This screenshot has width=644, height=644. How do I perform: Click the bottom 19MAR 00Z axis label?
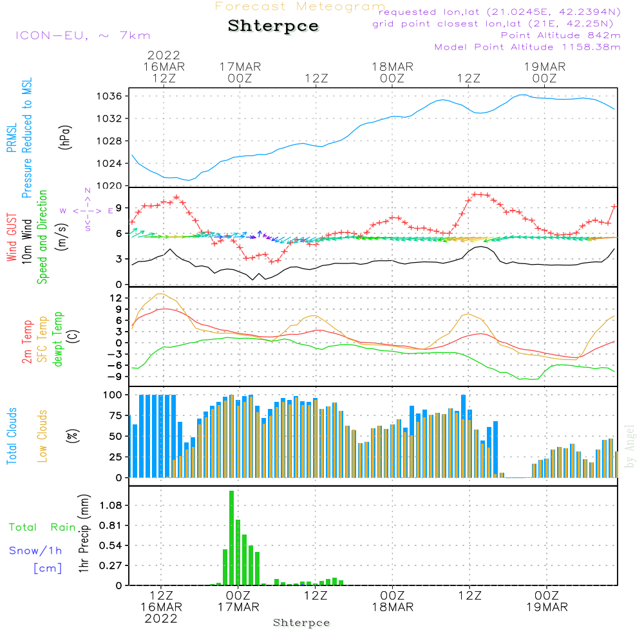pyautogui.click(x=547, y=601)
